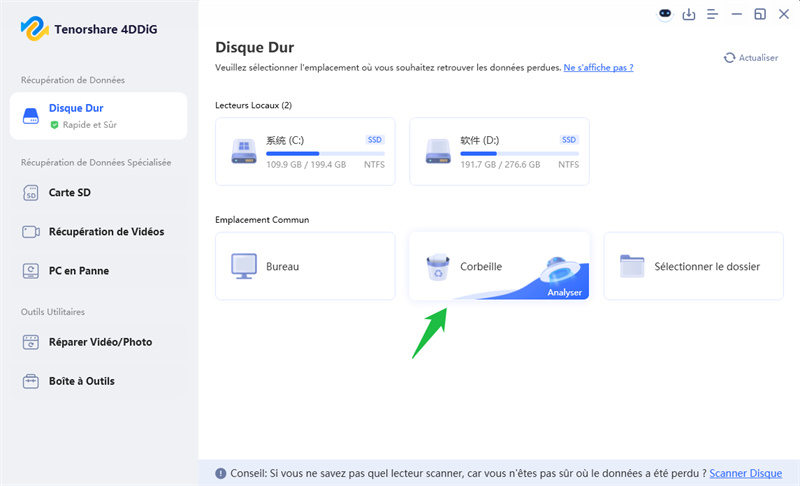Click the refresh arrows icon next to Actualiser
The height and width of the screenshot is (486, 800).
[x=730, y=58]
